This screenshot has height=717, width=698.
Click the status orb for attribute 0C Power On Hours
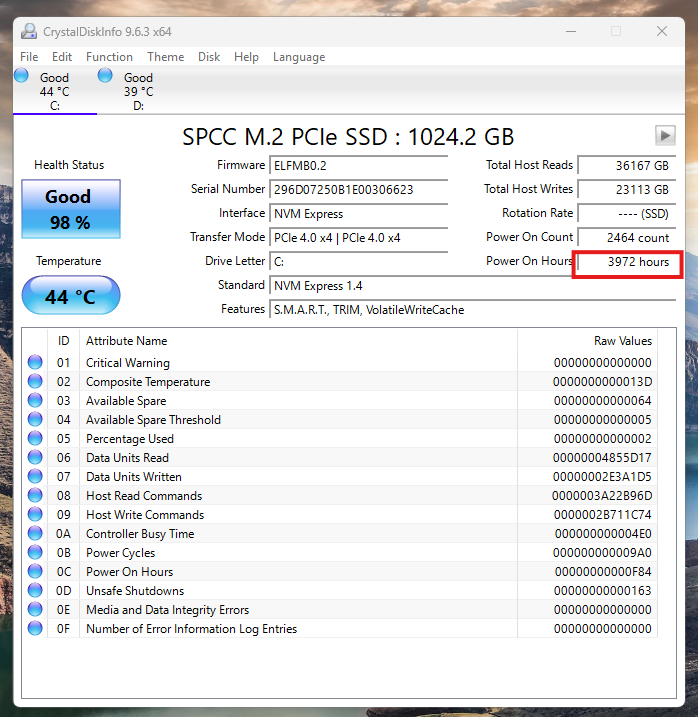[35, 571]
